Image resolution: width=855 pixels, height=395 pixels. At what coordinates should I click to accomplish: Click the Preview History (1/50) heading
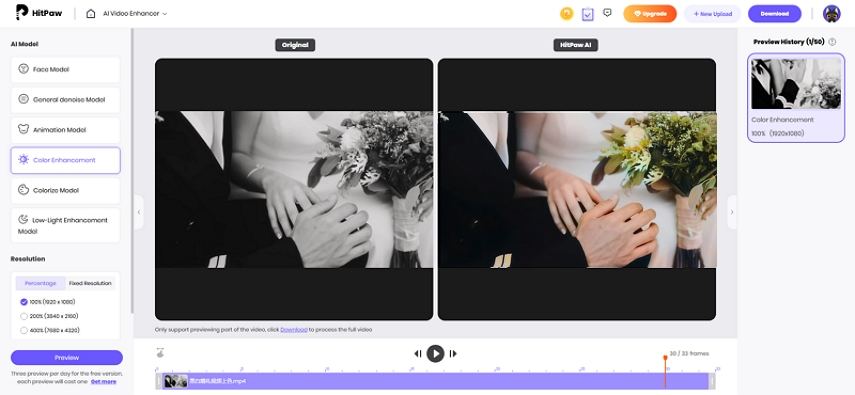(x=789, y=42)
